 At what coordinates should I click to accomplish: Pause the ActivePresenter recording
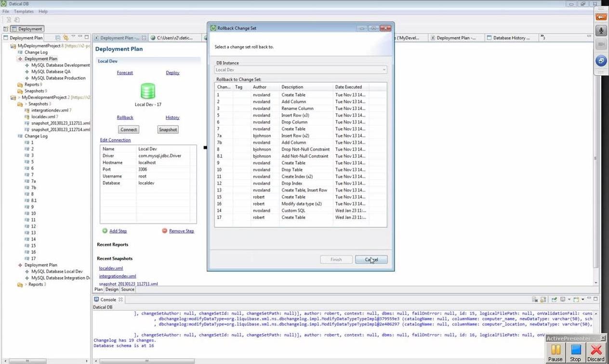[555, 351]
